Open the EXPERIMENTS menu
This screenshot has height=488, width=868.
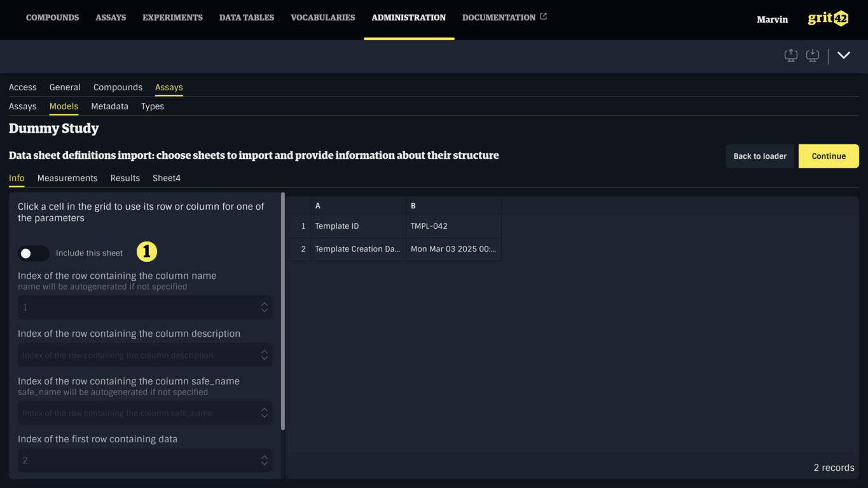click(172, 17)
